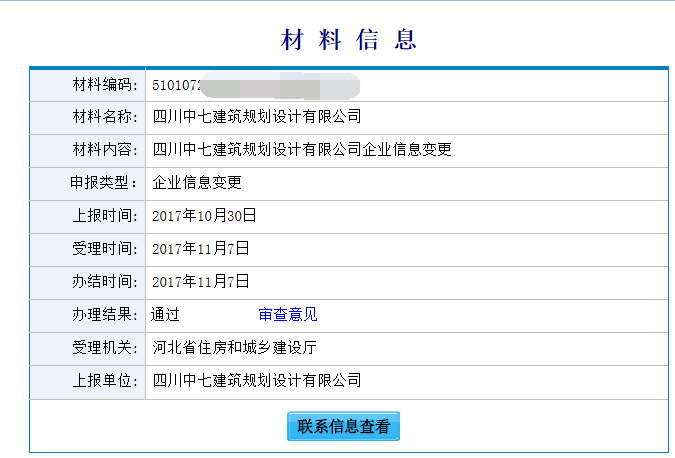Click the 材料编码 label
Viewport: 675px width, 458px height.
[x=105, y=85]
